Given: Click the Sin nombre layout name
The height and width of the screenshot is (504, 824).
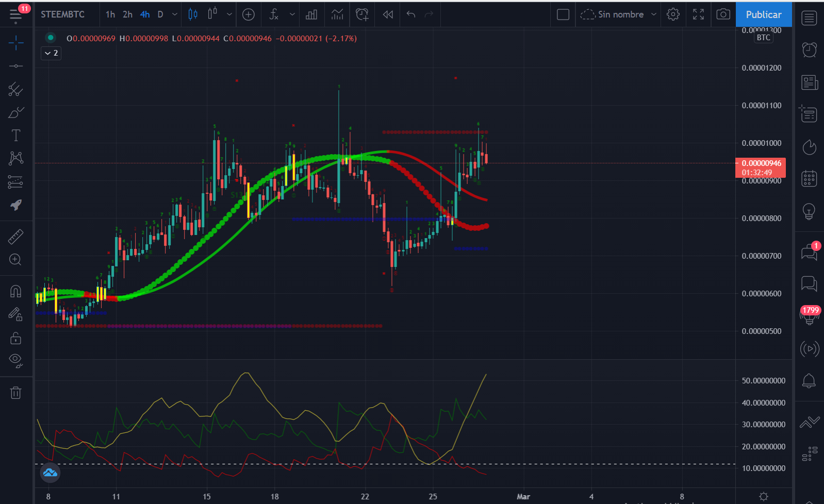Looking at the screenshot, I should (621, 14).
